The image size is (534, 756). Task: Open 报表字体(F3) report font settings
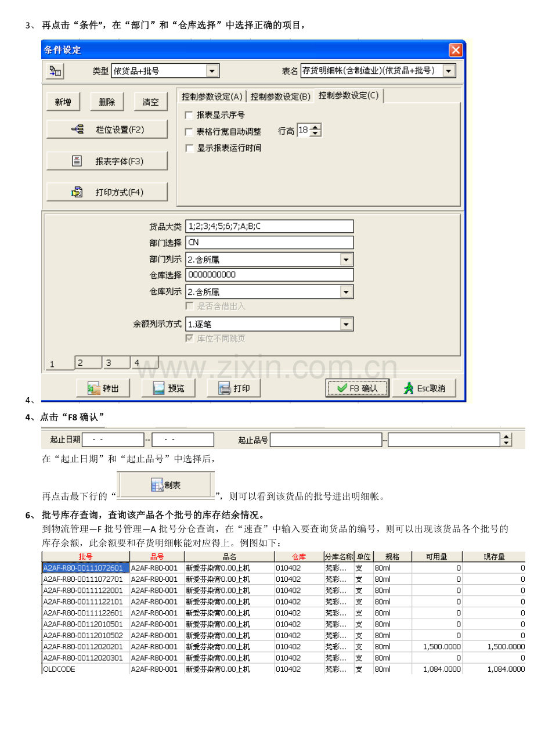coord(107,161)
